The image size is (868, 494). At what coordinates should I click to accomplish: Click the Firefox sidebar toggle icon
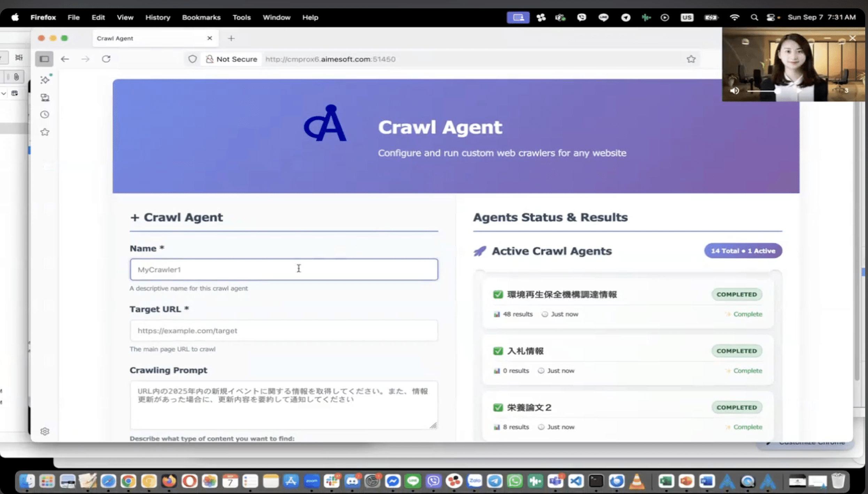(44, 59)
